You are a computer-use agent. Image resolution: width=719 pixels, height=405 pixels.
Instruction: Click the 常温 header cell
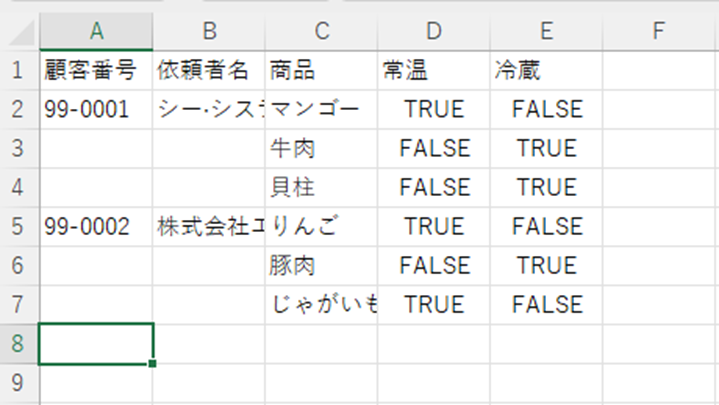pos(434,70)
